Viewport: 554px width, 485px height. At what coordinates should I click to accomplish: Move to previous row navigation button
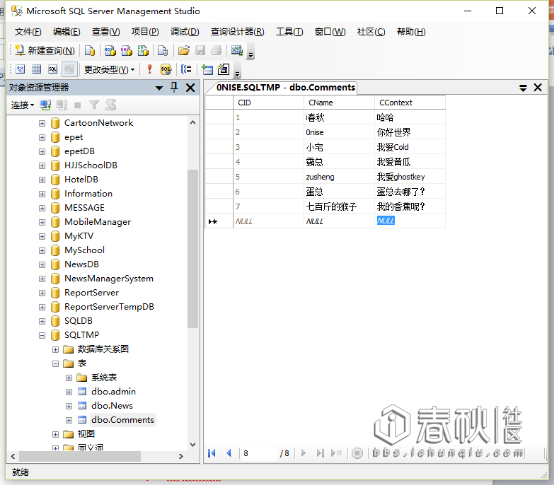point(229,453)
